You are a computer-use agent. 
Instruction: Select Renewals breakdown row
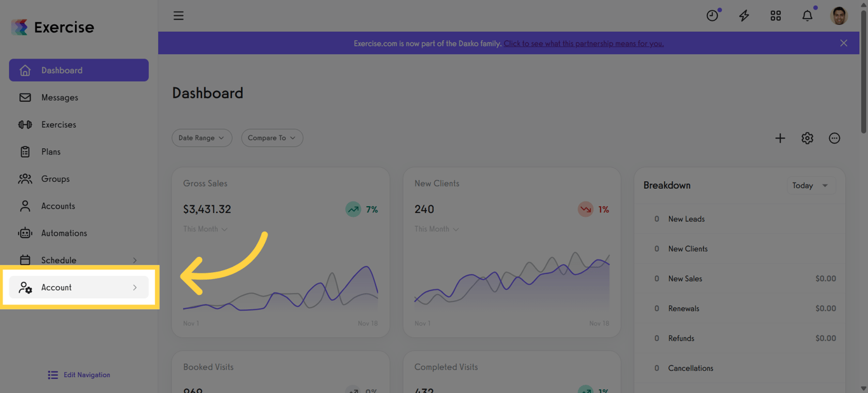coord(740,308)
